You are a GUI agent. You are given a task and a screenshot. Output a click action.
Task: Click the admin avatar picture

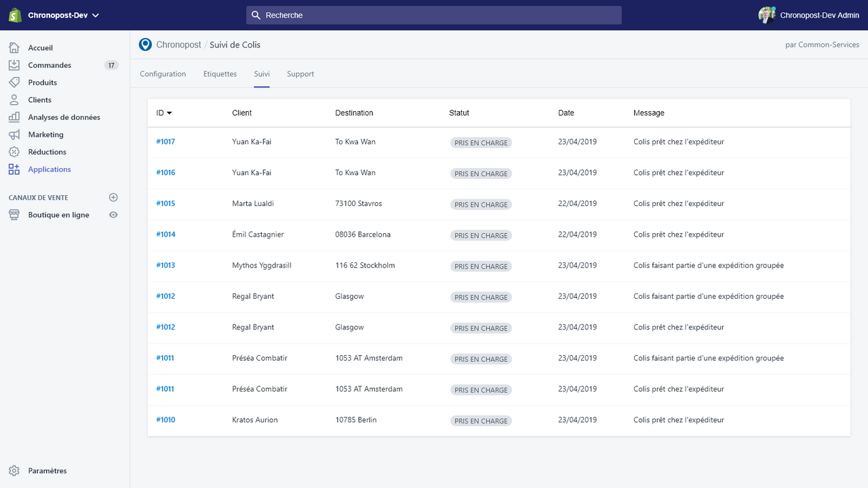(x=767, y=15)
